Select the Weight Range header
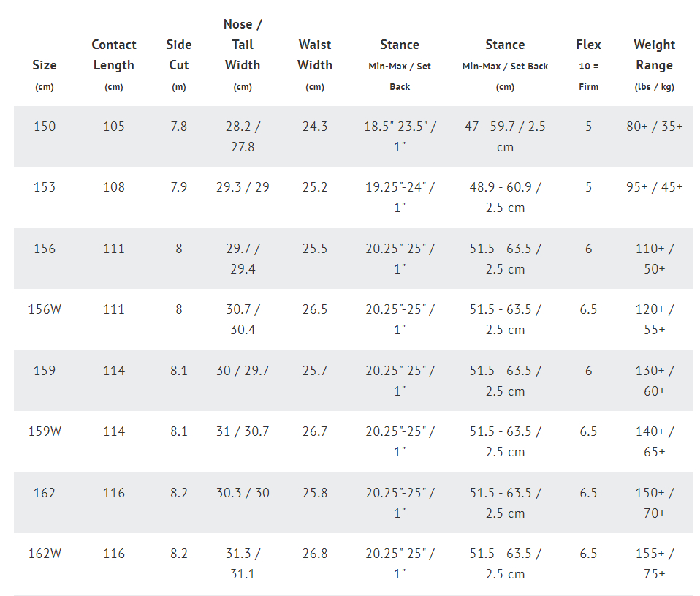 click(654, 65)
